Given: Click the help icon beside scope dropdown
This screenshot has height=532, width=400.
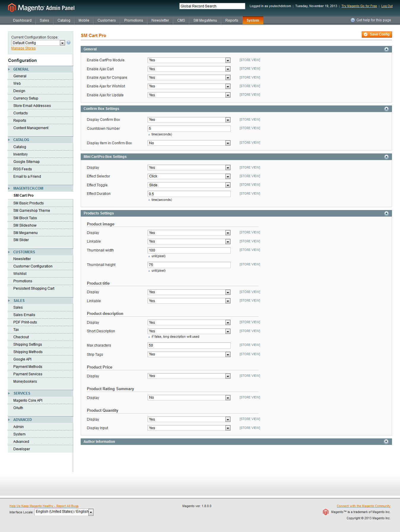Looking at the screenshot, I should click(x=68, y=43).
